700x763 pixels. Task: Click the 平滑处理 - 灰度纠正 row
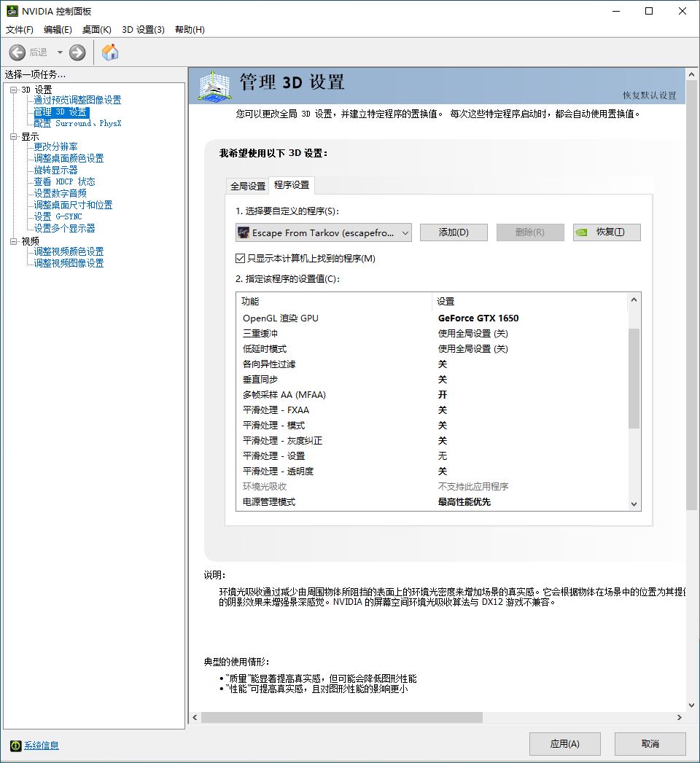click(x=432, y=441)
